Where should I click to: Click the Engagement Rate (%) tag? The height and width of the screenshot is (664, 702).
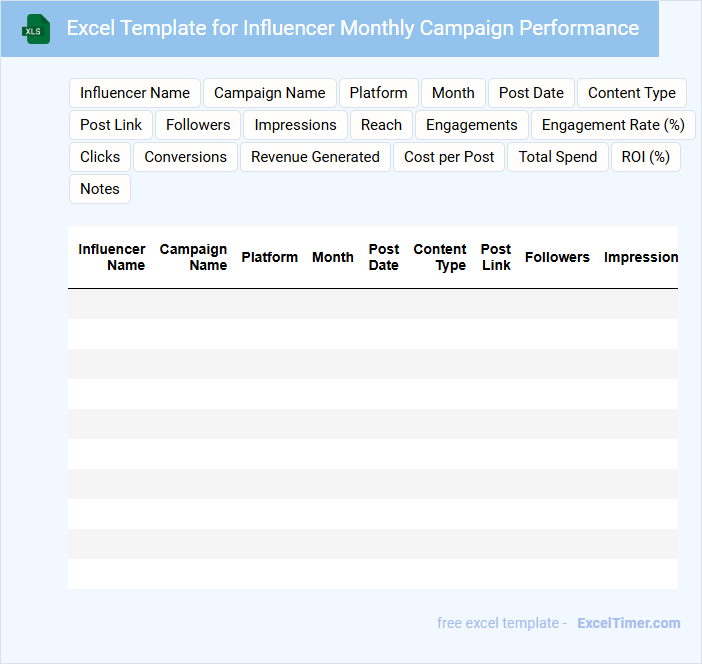click(x=613, y=125)
